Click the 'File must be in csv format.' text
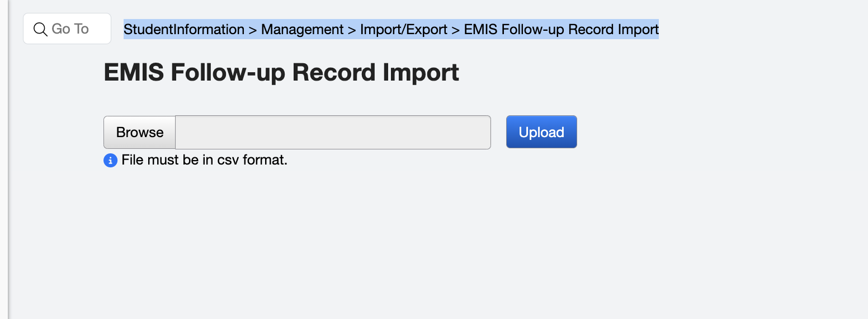The width and height of the screenshot is (868, 319). pos(204,161)
